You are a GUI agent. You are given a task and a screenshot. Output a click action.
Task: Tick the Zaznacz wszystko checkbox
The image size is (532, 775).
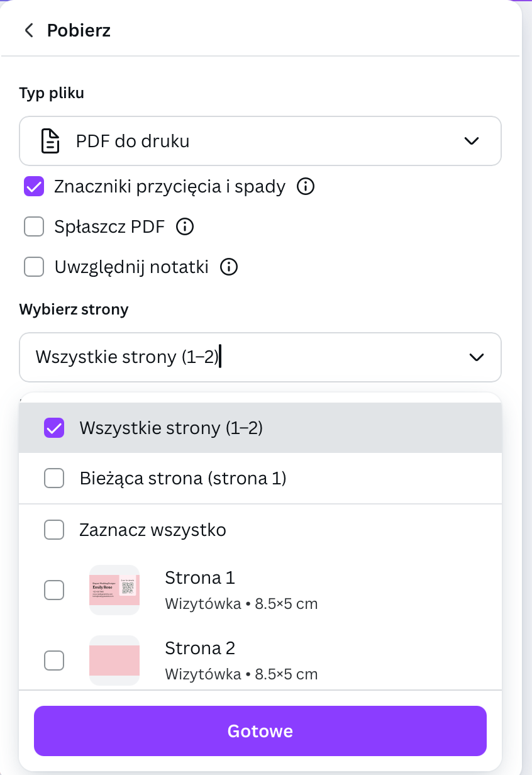pos(54,530)
